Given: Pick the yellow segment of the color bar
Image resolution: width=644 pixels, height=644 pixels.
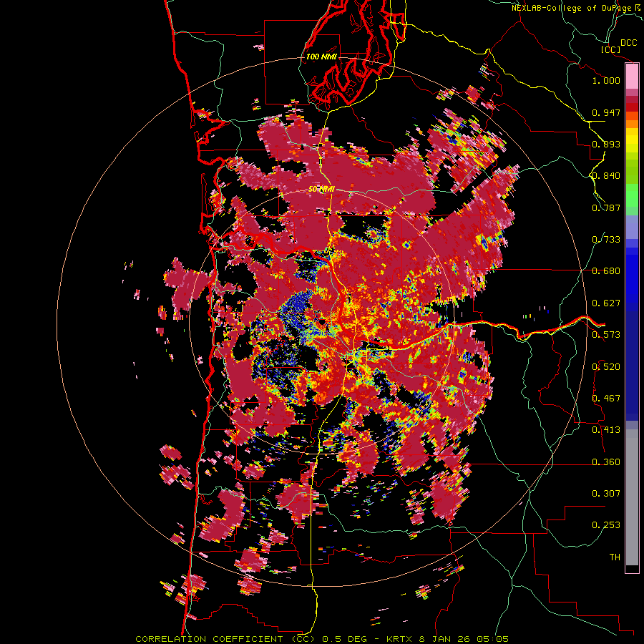Looking at the screenshot, I should (632, 141).
